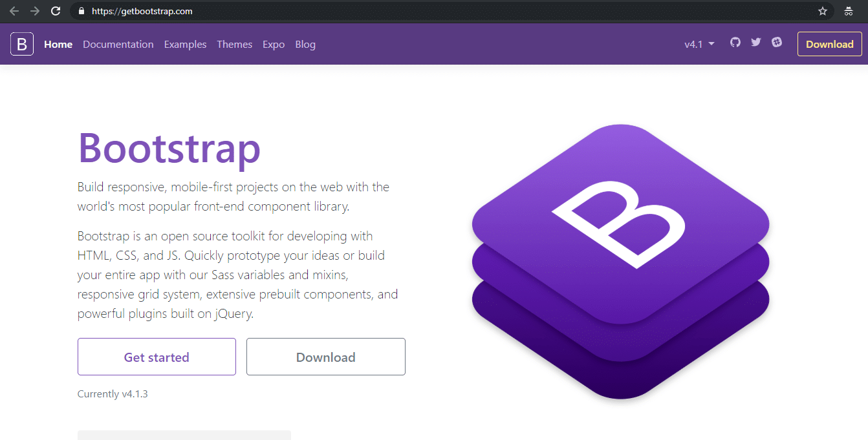Open the Themes nav item

(x=235, y=45)
